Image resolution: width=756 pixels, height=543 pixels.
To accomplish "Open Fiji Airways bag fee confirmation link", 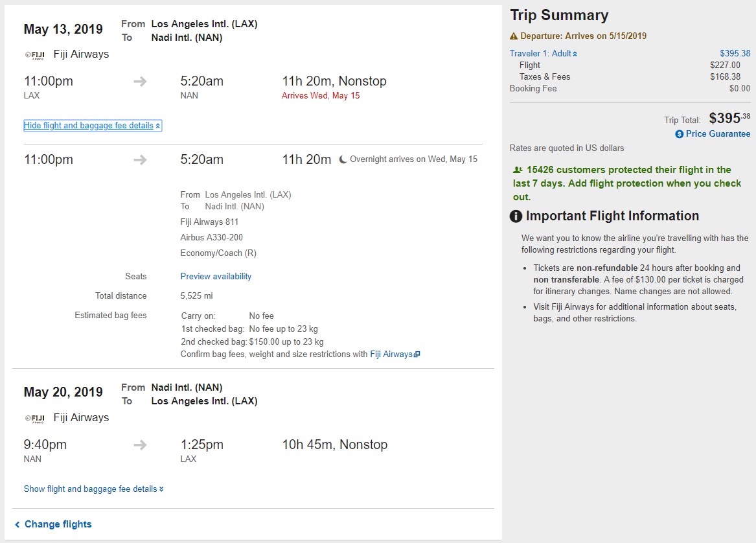I will pos(391,354).
